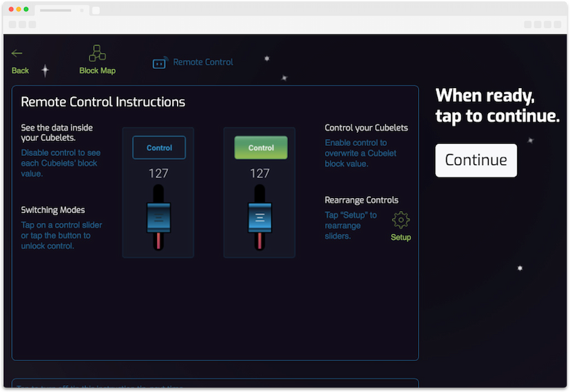The width and height of the screenshot is (570, 392).
Task: Click the right slider's blue handle
Action: [x=260, y=218]
